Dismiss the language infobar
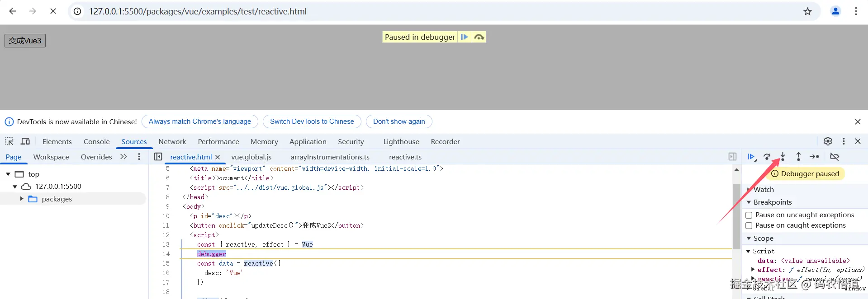The width and height of the screenshot is (868, 299). [858, 121]
